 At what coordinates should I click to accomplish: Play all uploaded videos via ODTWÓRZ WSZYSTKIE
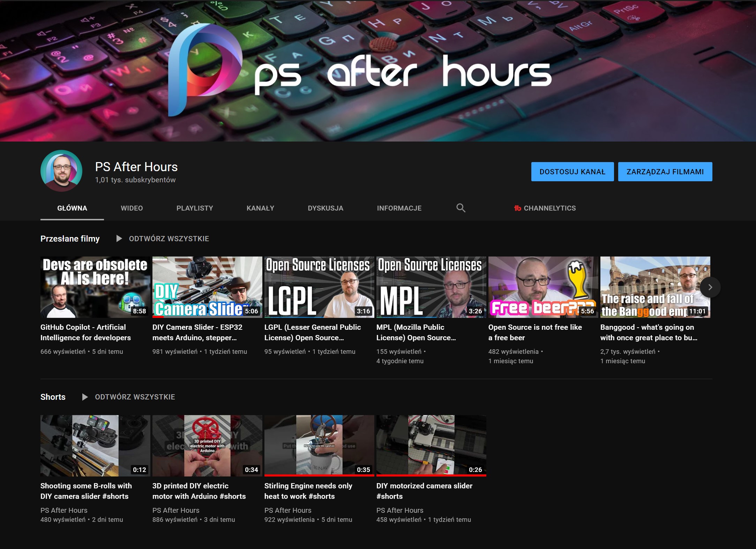(169, 238)
